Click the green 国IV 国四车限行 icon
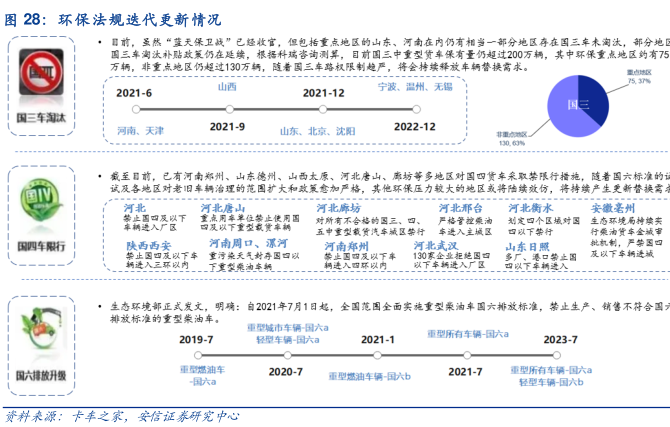 (39, 196)
